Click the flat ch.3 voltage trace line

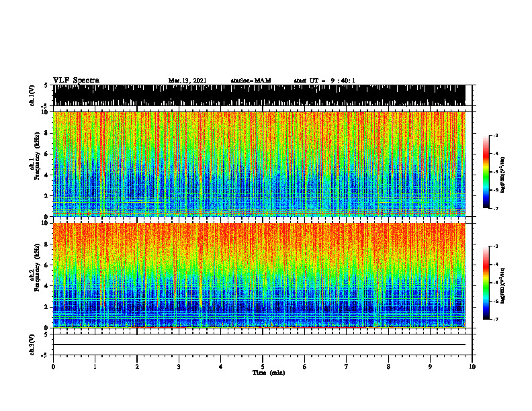[x=259, y=345]
